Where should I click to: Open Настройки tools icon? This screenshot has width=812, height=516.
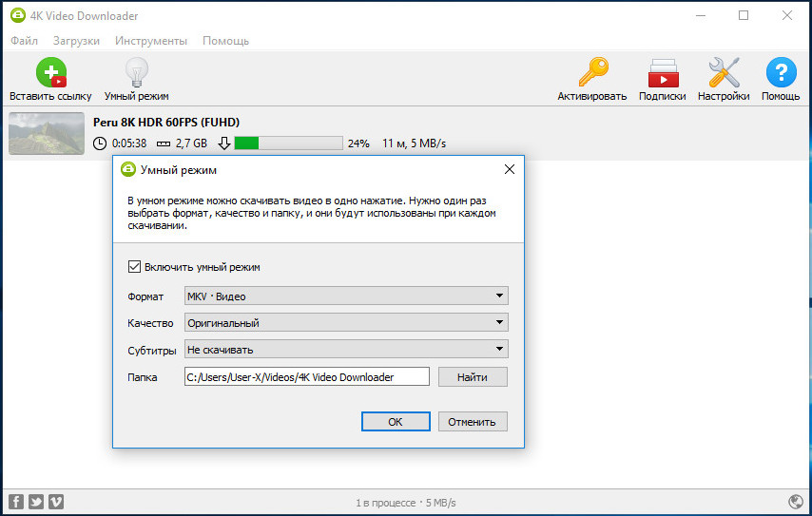[724, 72]
